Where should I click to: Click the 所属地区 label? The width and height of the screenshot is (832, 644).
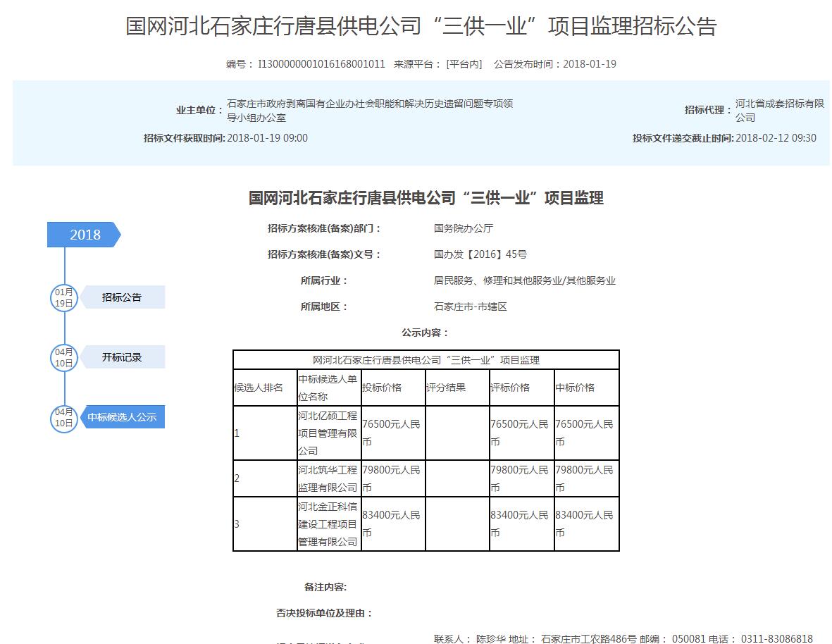324,306
